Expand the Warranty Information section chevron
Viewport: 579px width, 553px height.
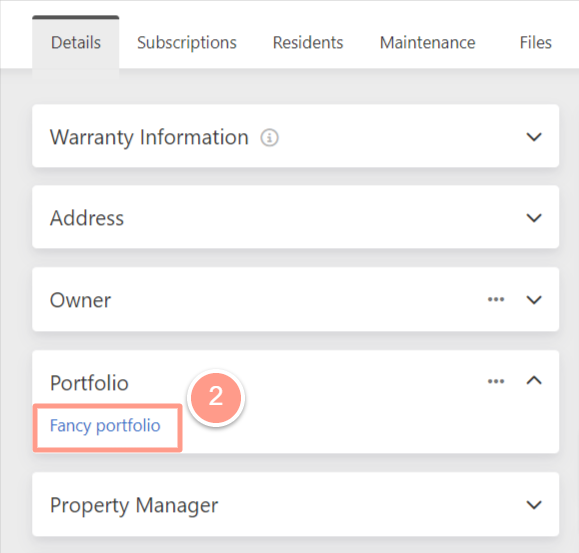534,137
